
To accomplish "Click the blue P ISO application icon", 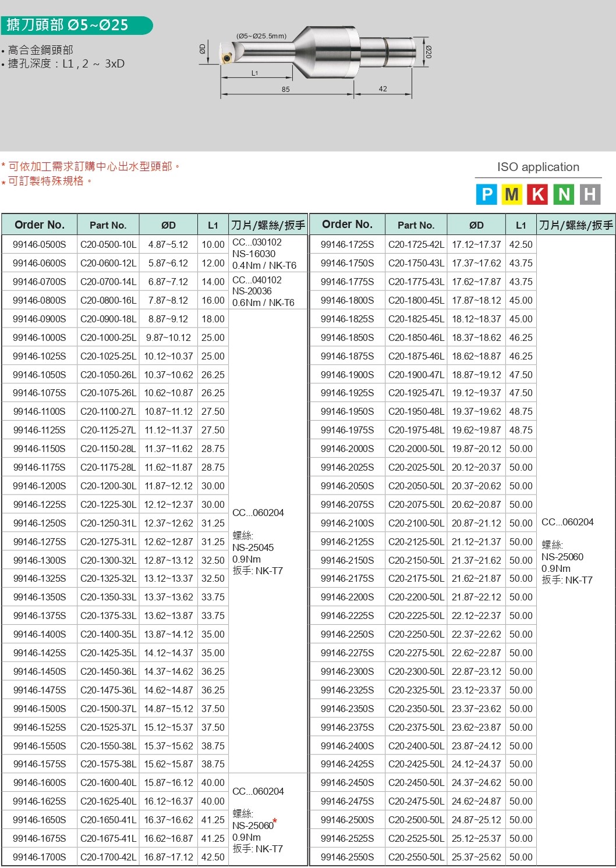I will pos(487,194).
